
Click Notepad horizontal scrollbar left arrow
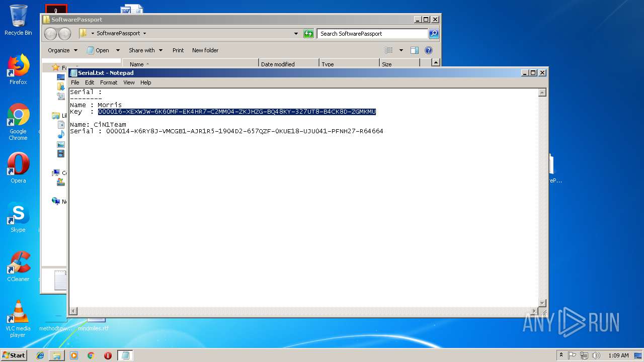(73, 311)
